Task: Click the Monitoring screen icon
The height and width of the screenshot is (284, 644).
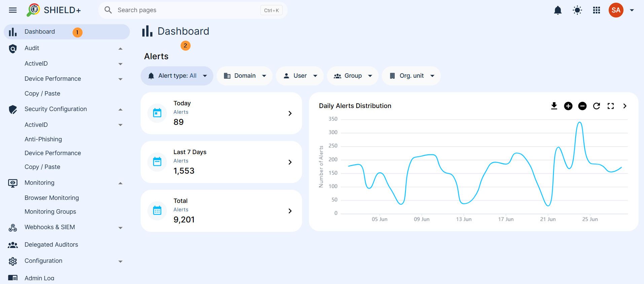Action: pos(13,183)
